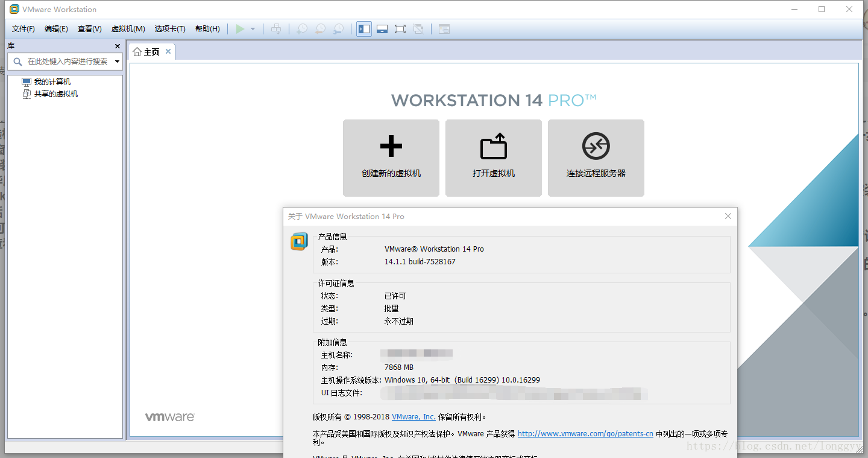Switch to the 主页 tab
This screenshot has width=868, height=458.
pyautogui.click(x=151, y=52)
